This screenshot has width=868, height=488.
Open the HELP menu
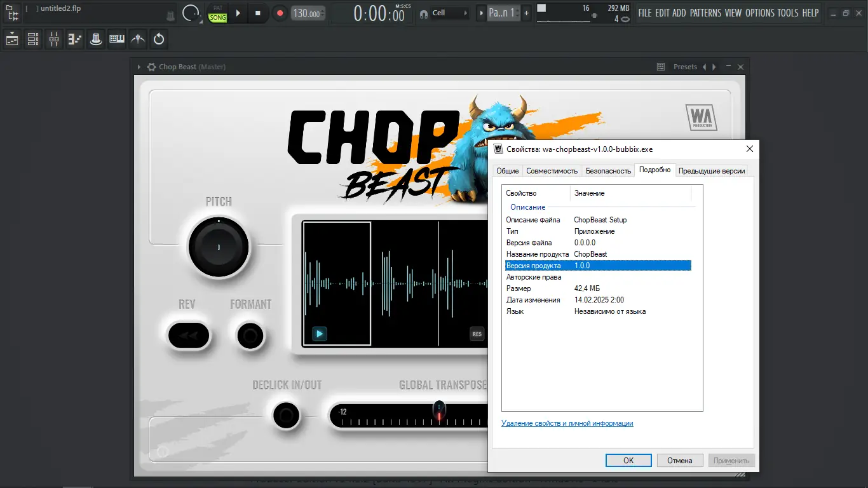pyautogui.click(x=810, y=13)
